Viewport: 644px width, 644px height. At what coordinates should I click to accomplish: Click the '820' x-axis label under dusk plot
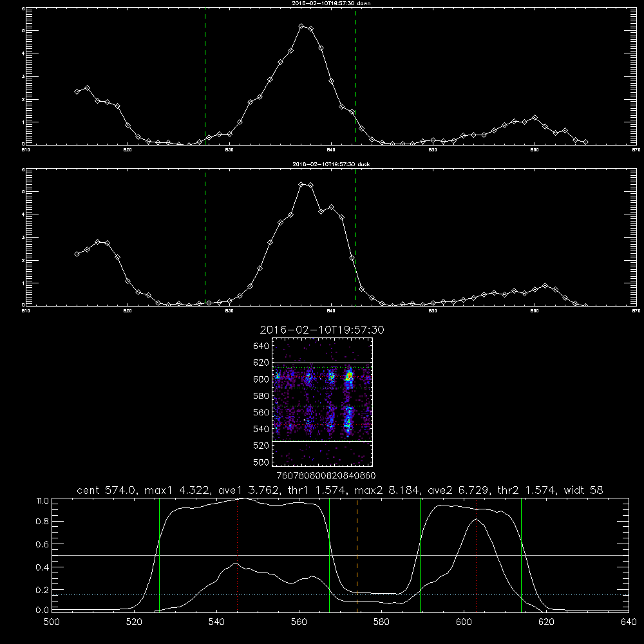pos(128,311)
